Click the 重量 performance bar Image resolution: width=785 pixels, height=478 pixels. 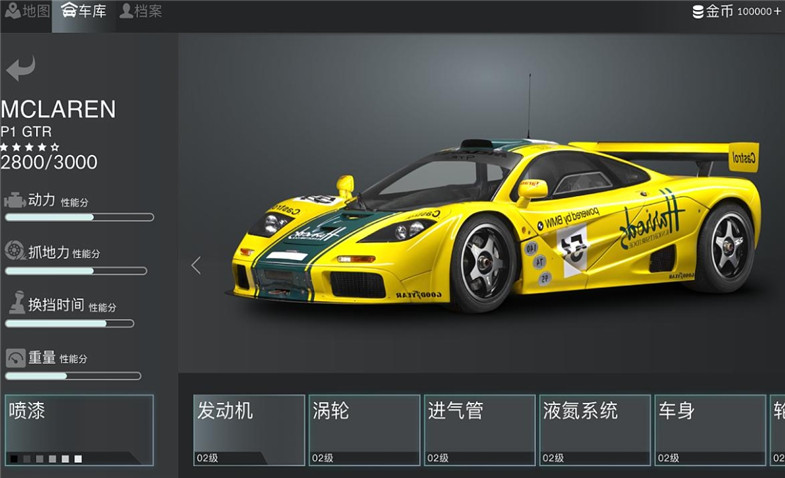tap(73, 376)
